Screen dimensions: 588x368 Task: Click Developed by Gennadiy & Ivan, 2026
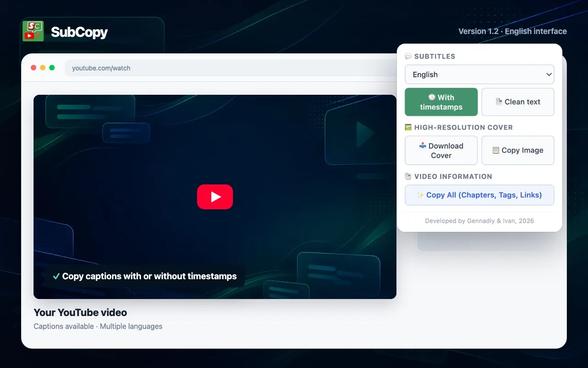479,221
